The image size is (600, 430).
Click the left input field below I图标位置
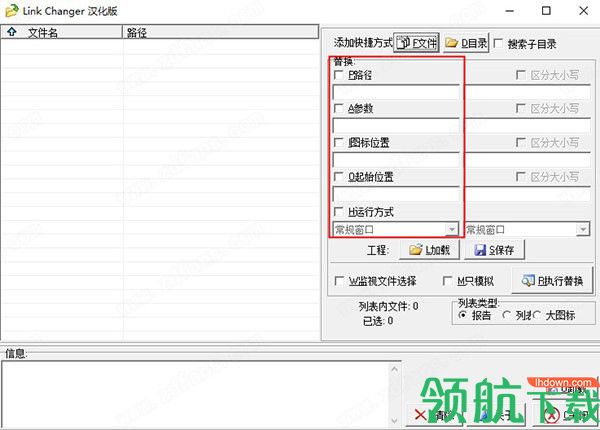[396, 160]
